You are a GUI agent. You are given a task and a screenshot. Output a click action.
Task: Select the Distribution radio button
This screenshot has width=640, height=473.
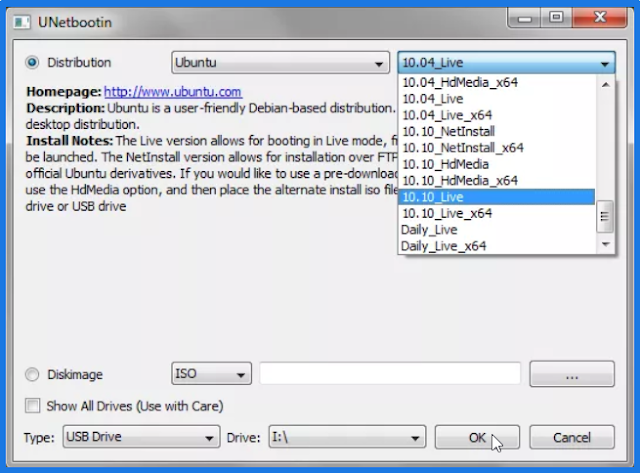point(32,62)
